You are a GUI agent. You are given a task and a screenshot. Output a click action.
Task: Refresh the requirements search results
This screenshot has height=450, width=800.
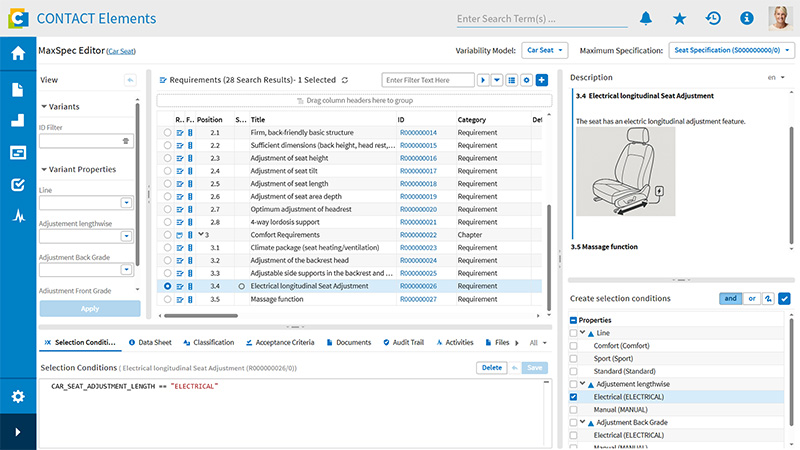[345, 80]
